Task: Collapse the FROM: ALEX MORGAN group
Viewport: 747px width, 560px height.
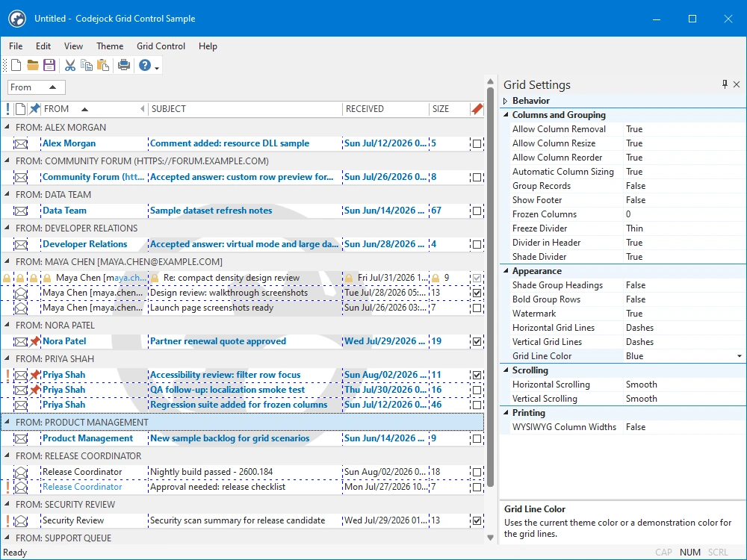Action: pyautogui.click(x=7, y=127)
